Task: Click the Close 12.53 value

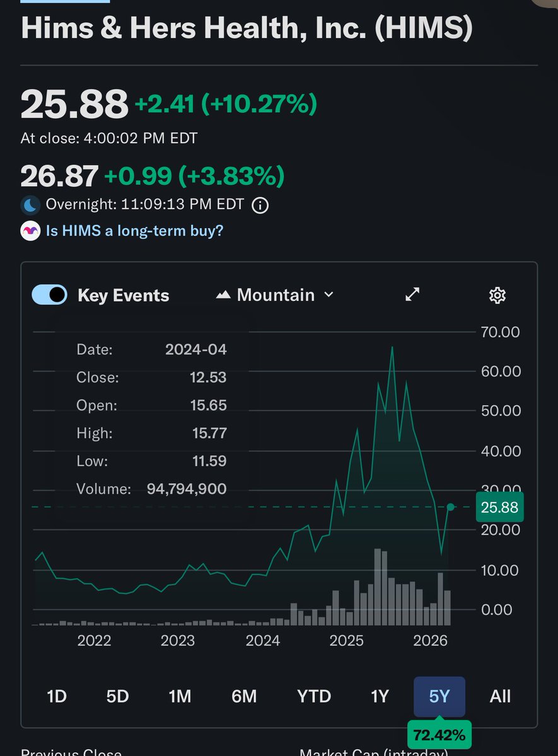Action: [x=208, y=377]
